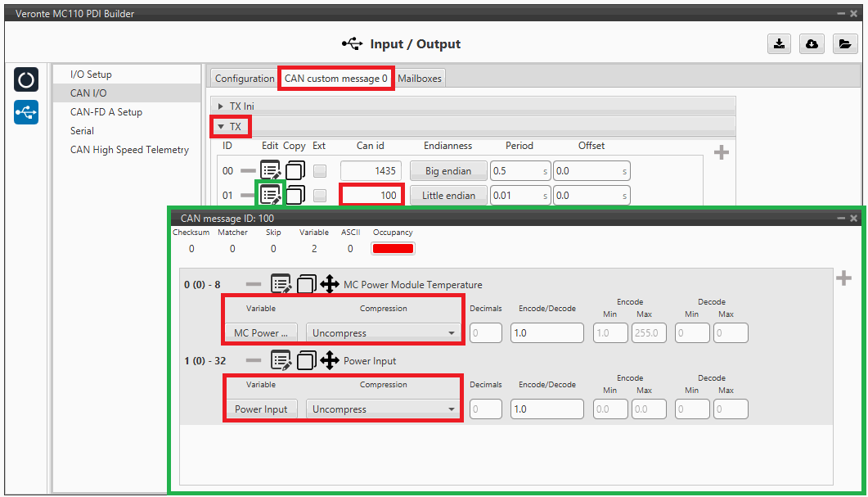Edit CAN message row 01
Screen dimensions: 868x497
pyautogui.click(x=271, y=195)
